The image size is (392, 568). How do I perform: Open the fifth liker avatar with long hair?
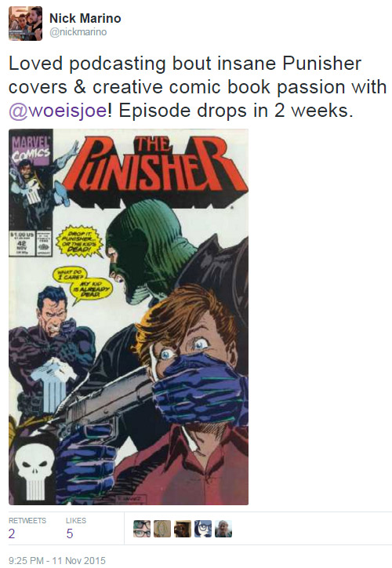point(223,529)
